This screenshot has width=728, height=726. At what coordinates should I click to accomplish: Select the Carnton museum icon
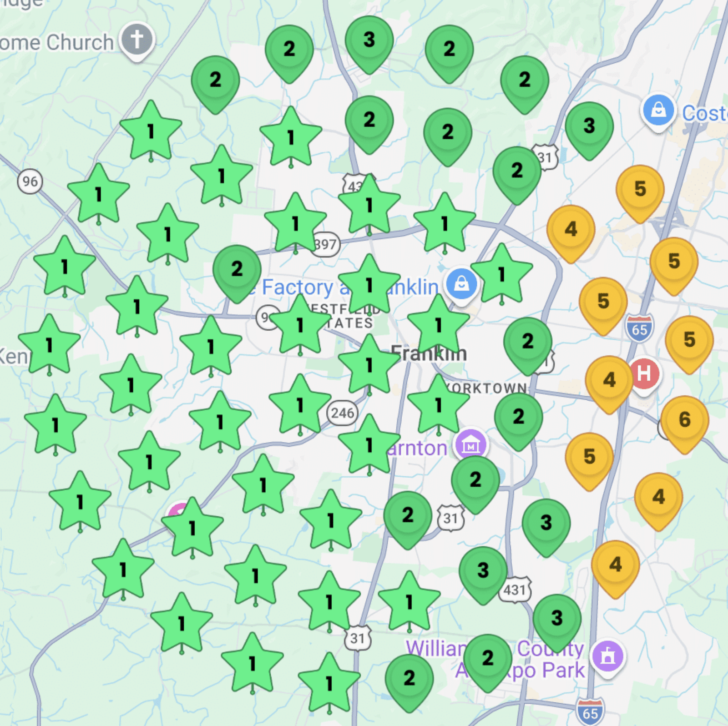tap(471, 445)
